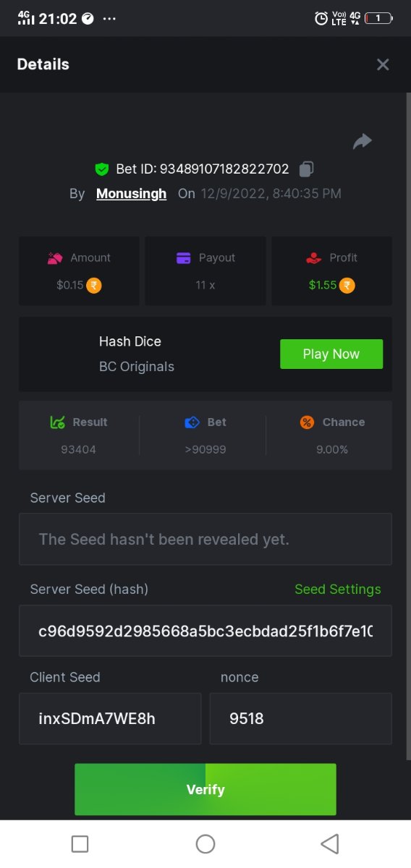Screen dimensions: 411x868
Task: Tap the red Profit icon
Action: coord(313,258)
